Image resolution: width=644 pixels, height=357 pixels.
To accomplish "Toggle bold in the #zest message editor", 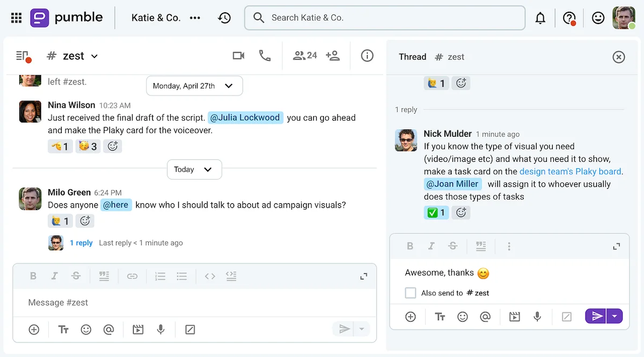I will (33, 276).
